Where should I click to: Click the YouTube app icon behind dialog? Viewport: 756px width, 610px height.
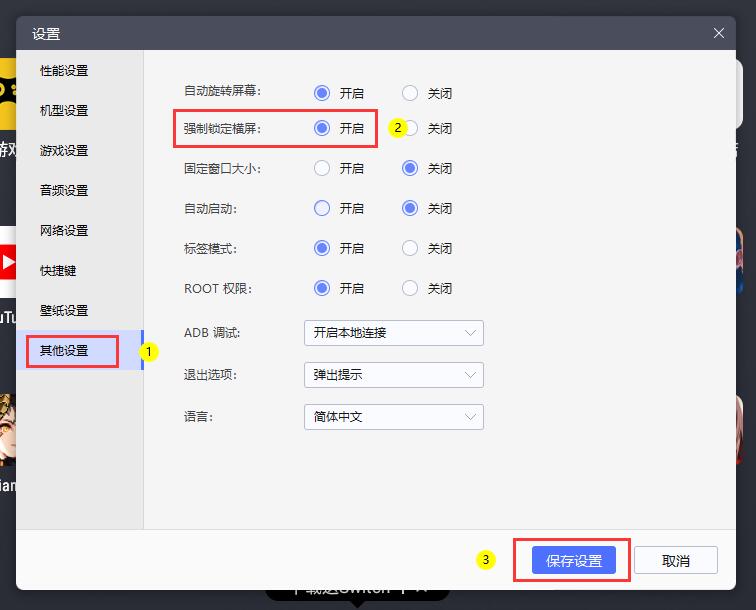tap(7, 264)
